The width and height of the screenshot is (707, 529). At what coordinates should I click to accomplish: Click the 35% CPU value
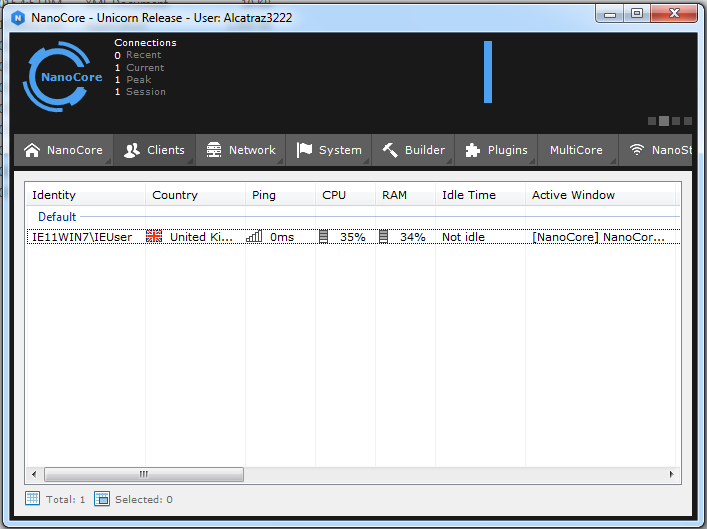click(x=353, y=237)
